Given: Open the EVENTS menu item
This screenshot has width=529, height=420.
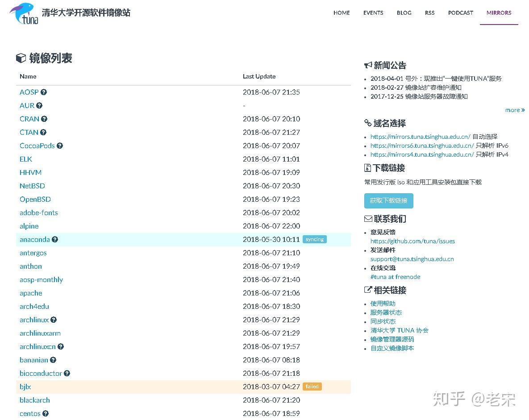Looking at the screenshot, I should (x=373, y=13).
